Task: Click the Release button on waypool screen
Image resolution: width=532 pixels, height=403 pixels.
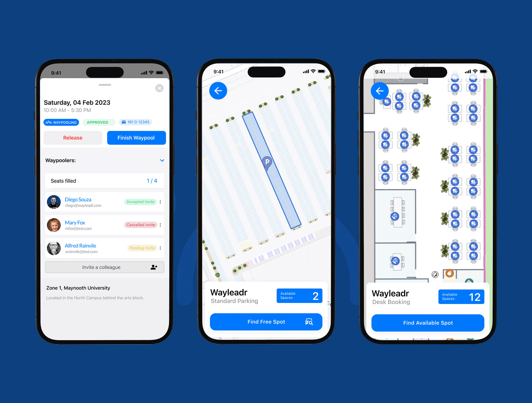Action: coord(73,138)
